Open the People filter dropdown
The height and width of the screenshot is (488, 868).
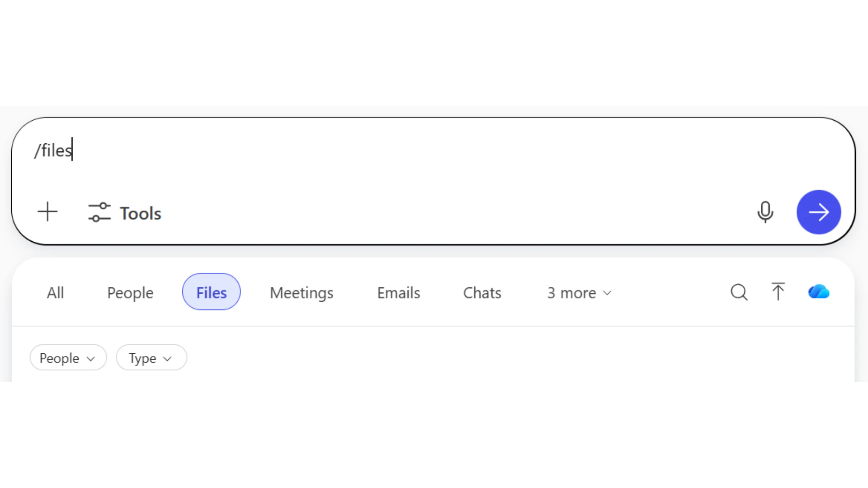click(x=68, y=357)
